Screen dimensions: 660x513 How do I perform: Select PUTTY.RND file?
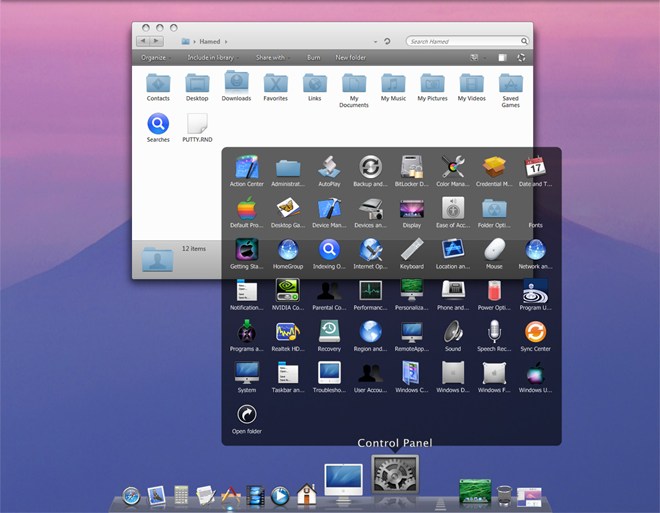pos(197,128)
